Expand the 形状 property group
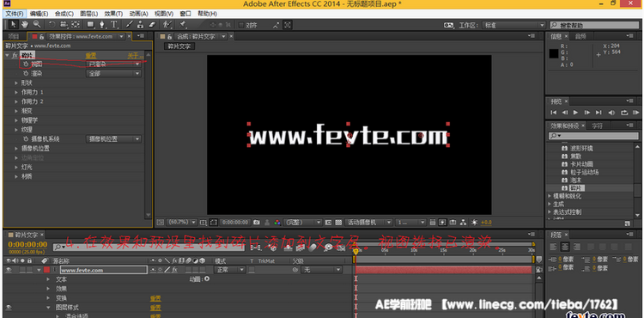 pyautogui.click(x=16, y=83)
